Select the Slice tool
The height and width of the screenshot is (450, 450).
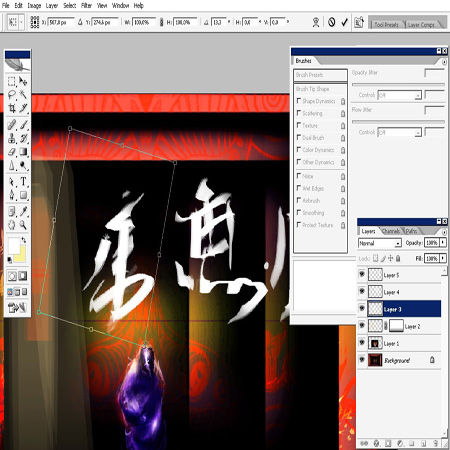(x=23, y=108)
